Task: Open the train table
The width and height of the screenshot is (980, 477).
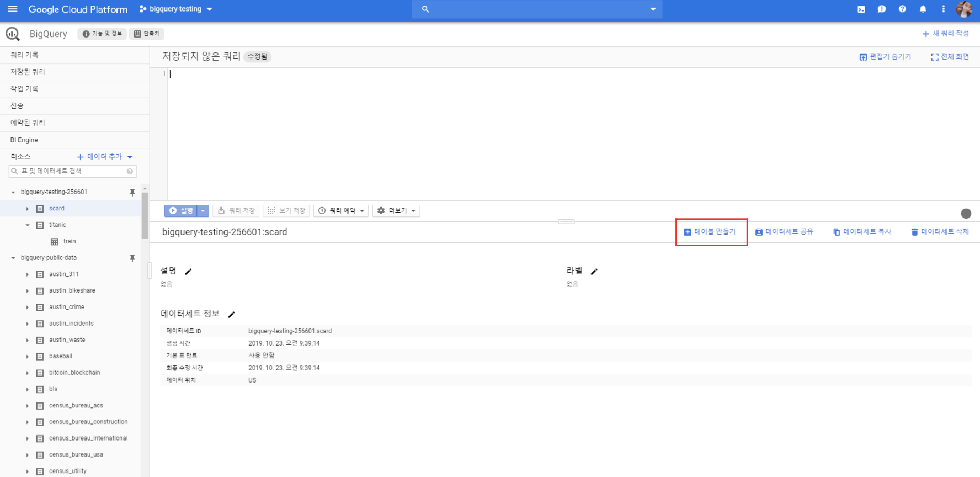Action: coord(70,241)
